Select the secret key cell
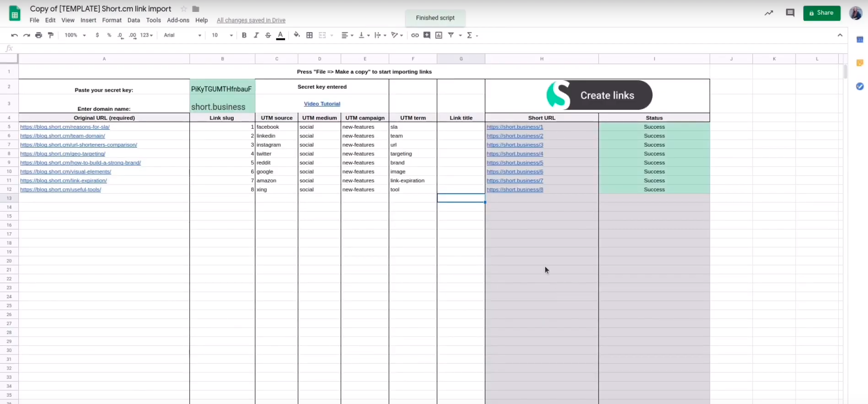868x404 pixels. (x=222, y=87)
